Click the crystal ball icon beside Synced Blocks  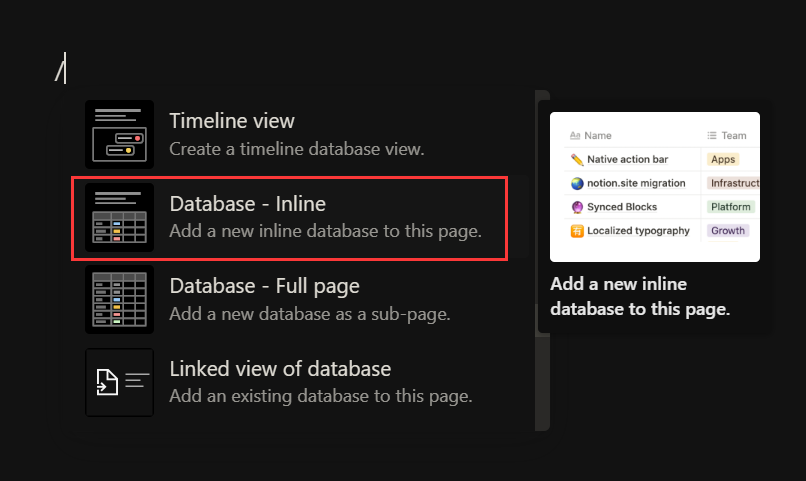(x=577, y=207)
